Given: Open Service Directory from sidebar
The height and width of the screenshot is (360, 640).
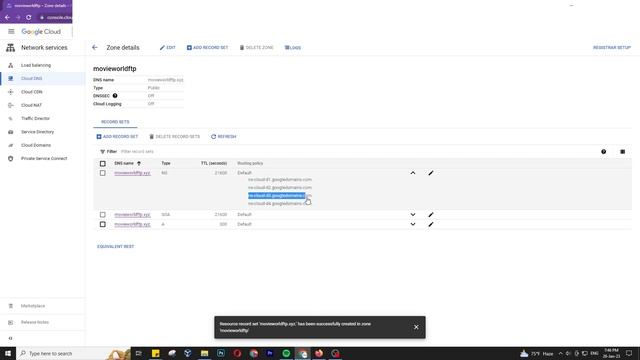Looking at the screenshot, I should (x=38, y=132).
